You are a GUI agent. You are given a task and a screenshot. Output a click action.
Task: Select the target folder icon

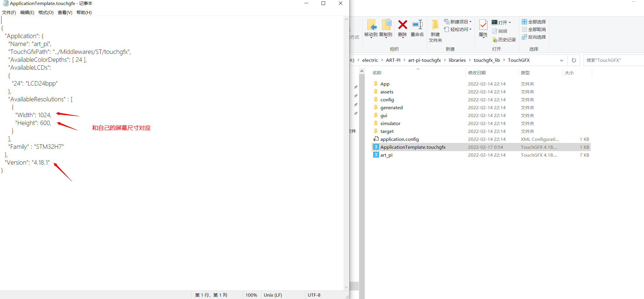(376, 131)
